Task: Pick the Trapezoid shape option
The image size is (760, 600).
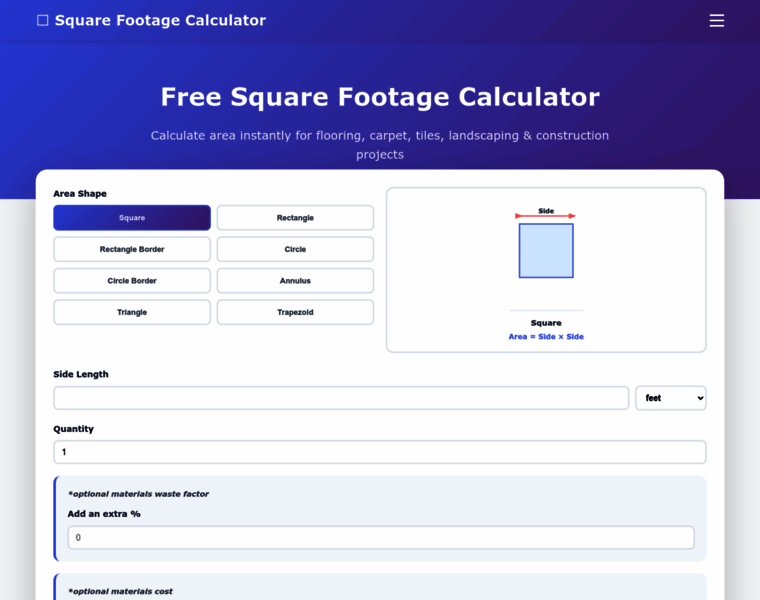Action: coord(295,312)
